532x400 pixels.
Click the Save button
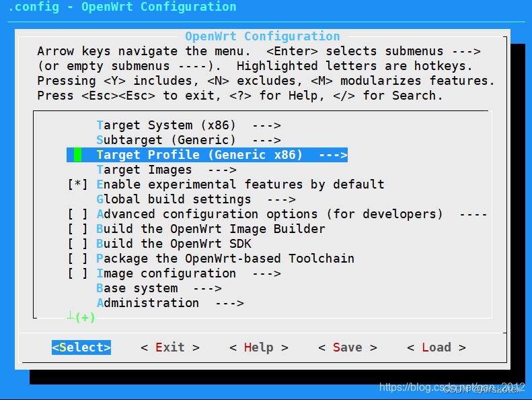[x=348, y=347]
